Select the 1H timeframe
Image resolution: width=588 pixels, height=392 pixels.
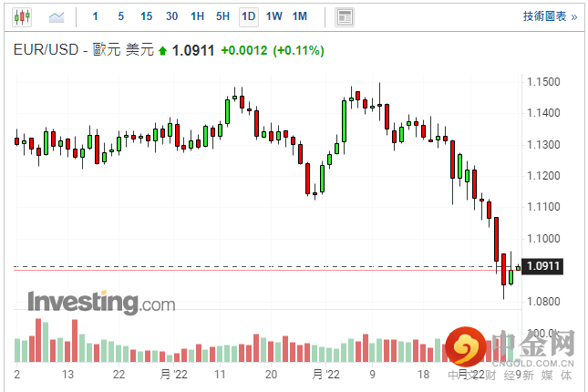click(197, 16)
